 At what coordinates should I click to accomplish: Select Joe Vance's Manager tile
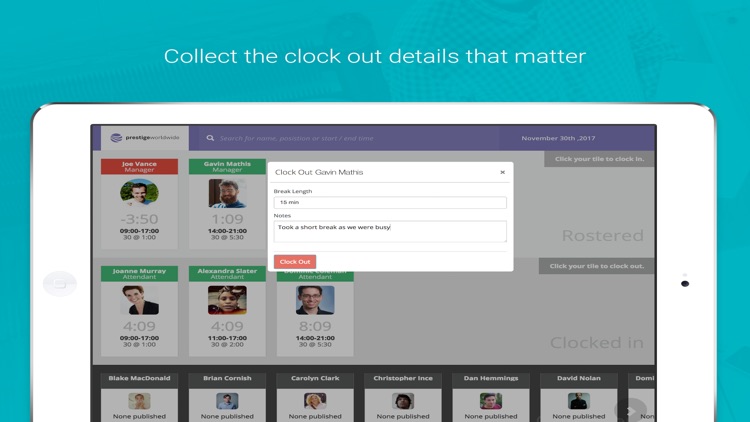139,204
